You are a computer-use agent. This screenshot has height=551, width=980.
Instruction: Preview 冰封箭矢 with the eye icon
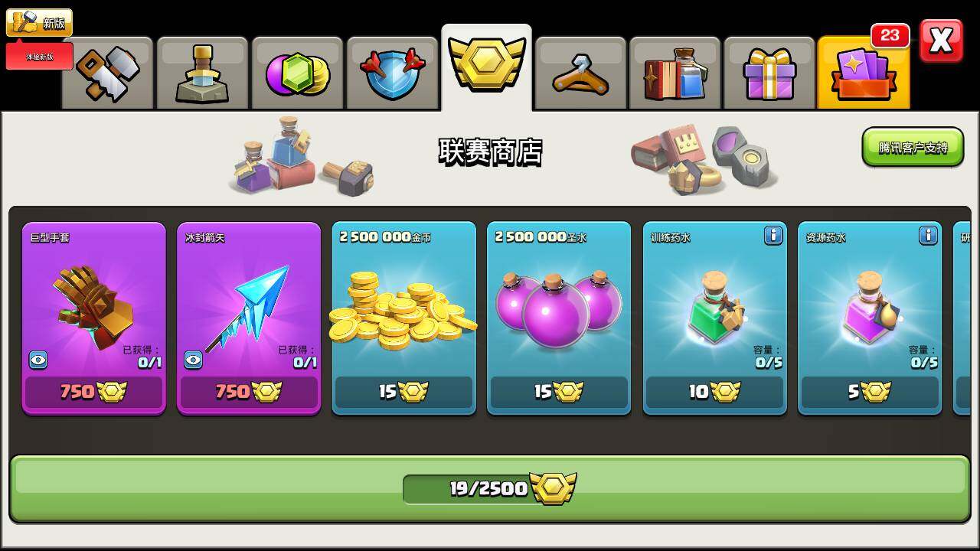coord(194,360)
